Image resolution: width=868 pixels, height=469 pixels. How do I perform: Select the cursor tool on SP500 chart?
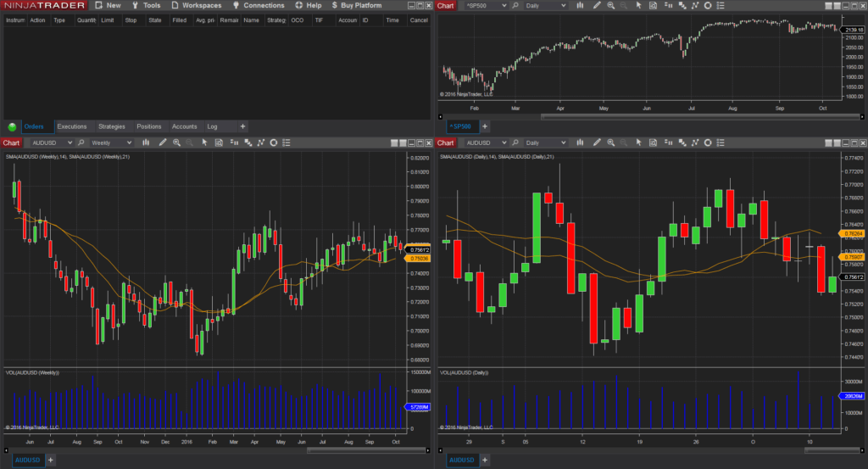[x=639, y=6]
